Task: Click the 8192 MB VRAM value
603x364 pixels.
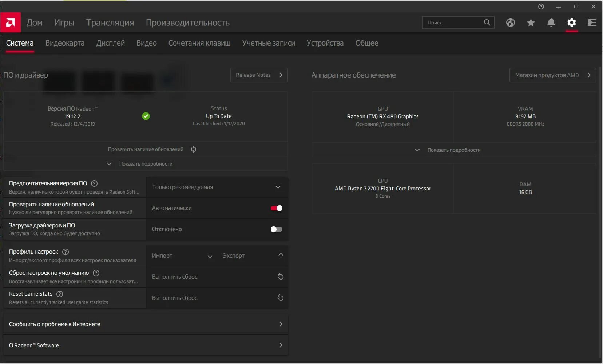Action: click(525, 116)
